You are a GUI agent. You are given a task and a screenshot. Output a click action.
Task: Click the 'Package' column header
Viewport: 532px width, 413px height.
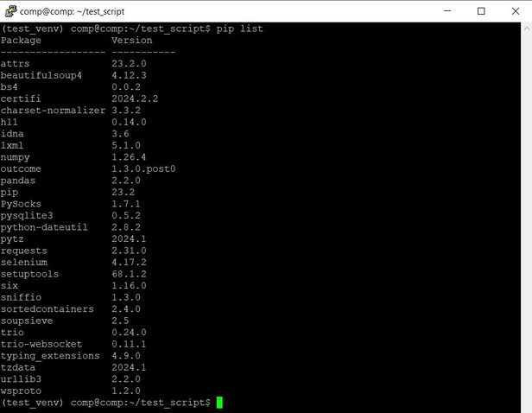pyautogui.click(x=21, y=41)
